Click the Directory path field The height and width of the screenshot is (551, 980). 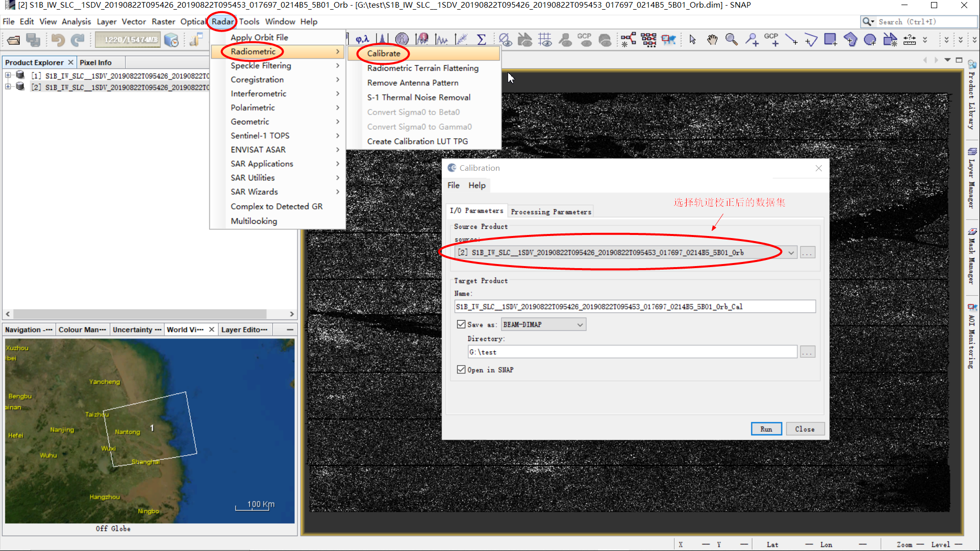pos(632,352)
